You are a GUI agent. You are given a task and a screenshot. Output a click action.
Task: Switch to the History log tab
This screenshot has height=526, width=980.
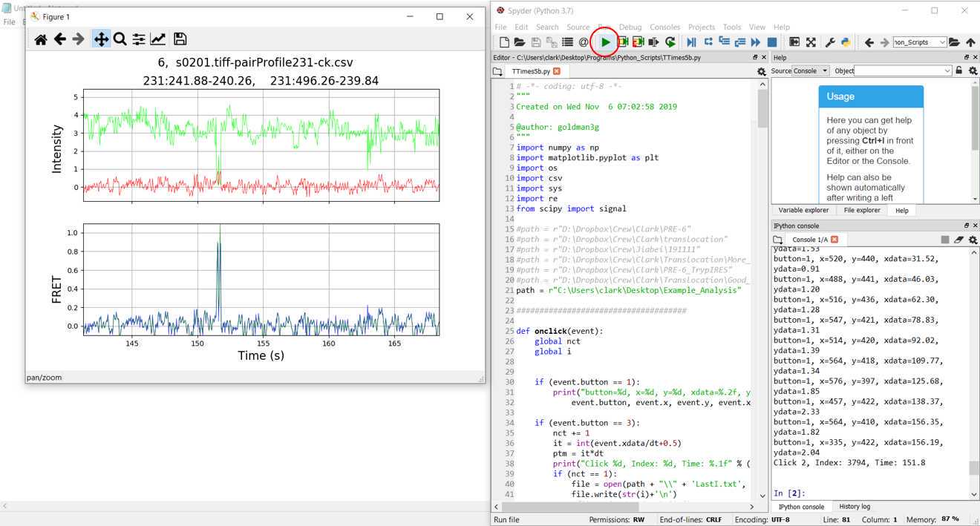coord(855,507)
